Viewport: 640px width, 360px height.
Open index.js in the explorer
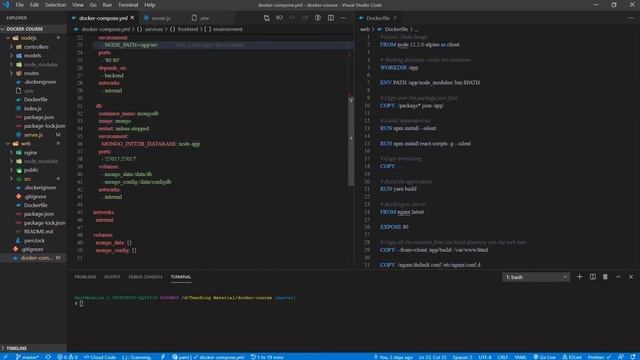pyautogui.click(x=33, y=108)
